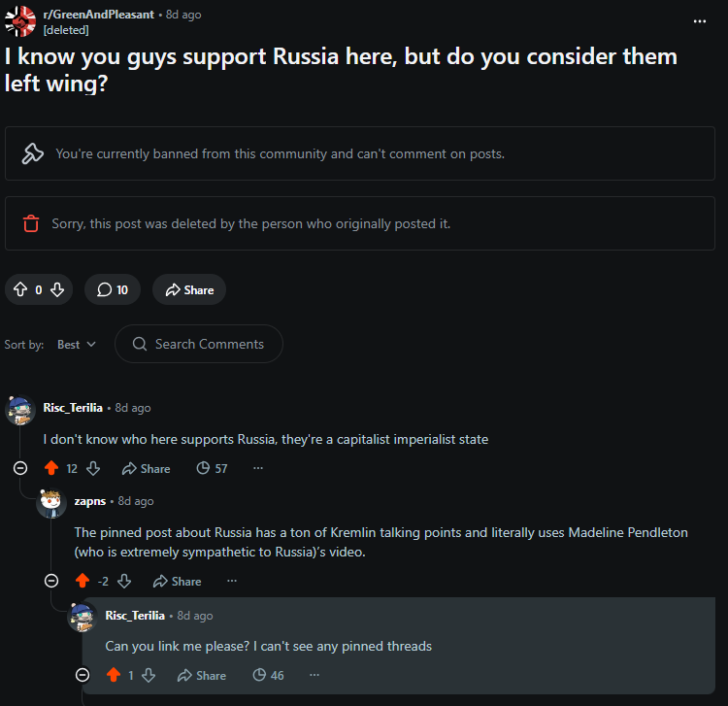The width and height of the screenshot is (728, 706).
Task: Share Risc_Terilia's pinned threads reply
Action: pyautogui.click(x=202, y=675)
